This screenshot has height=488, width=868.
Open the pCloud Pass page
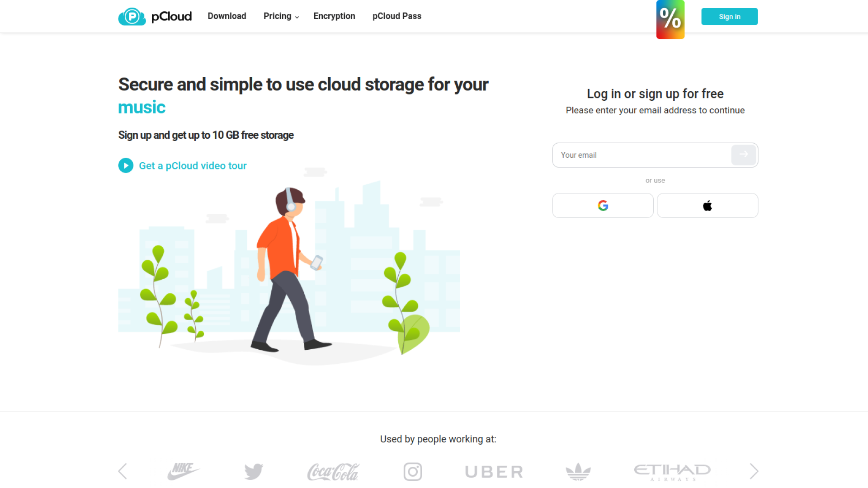tap(397, 16)
